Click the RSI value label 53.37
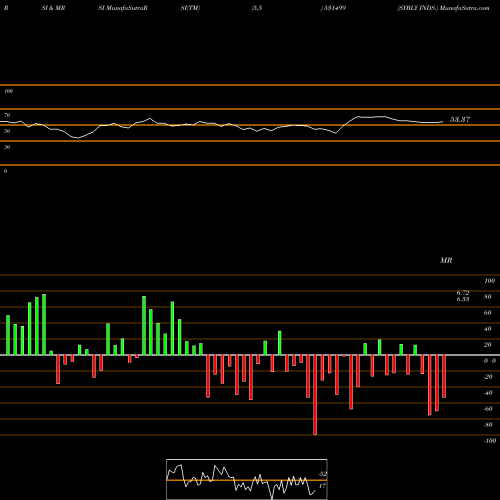 [460, 120]
